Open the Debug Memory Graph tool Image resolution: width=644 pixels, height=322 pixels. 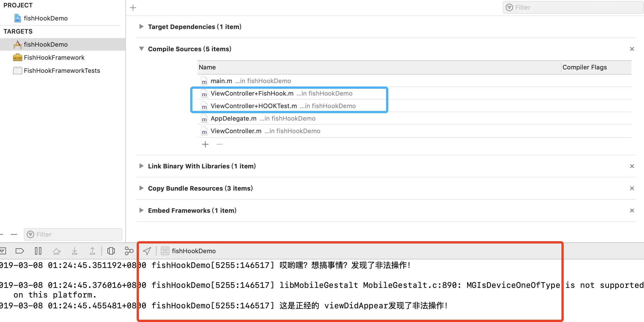click(129, 251)
